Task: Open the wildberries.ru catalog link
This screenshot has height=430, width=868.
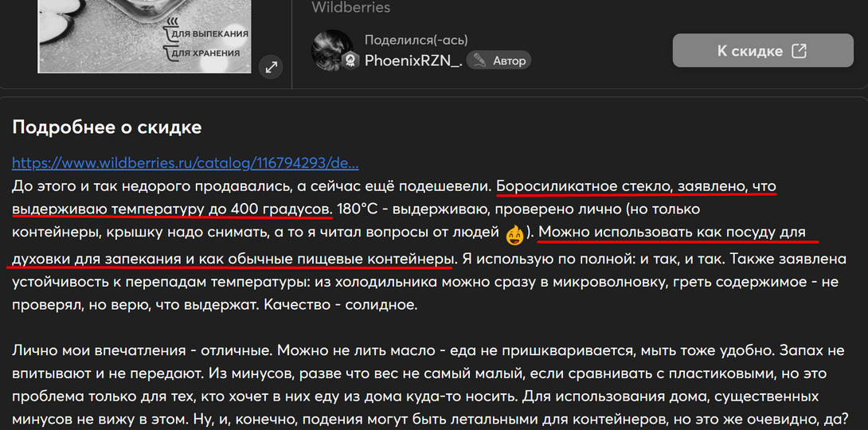Action: click(x=185, y=163)
